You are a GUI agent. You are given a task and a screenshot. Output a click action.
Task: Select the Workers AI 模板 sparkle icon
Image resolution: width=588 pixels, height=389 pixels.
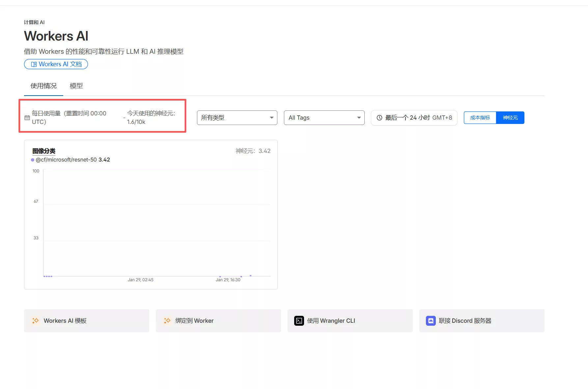35,320
